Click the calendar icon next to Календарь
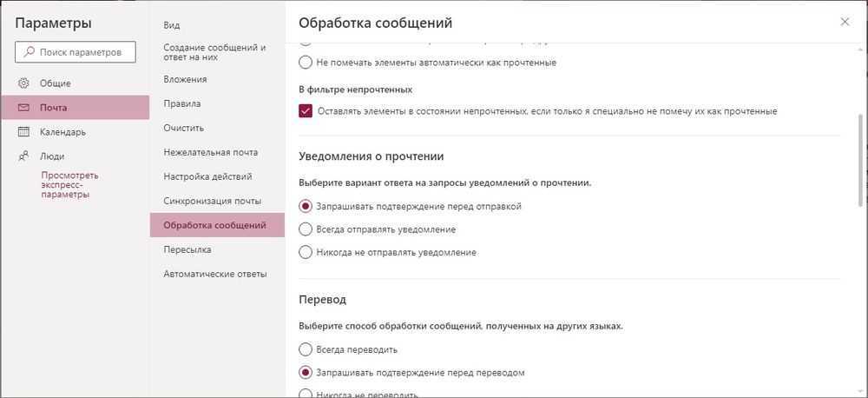Viewport: 868px width, 398px height. (x=23, y=132)
